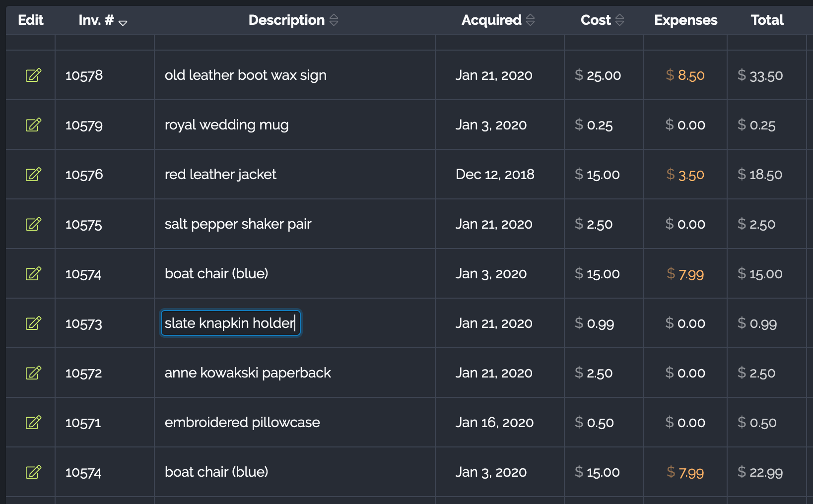Viewport: 813px width, 504px height.
Task: Sort by Inv. # using the arrow
Action: 123,22
